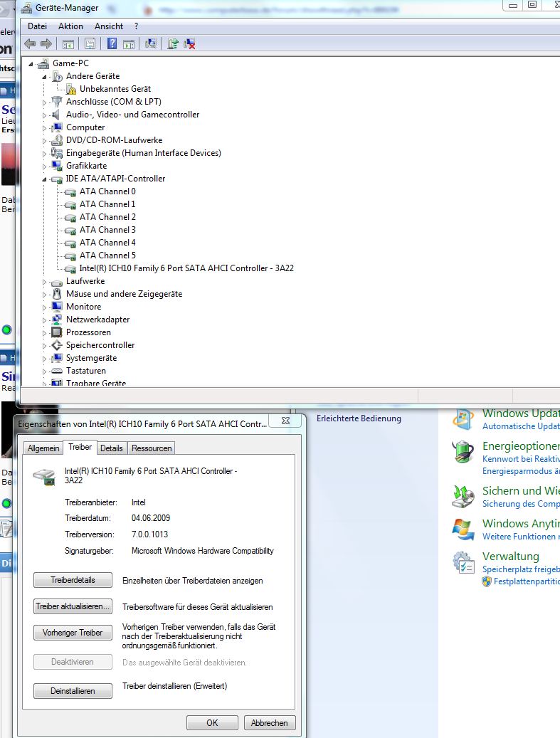This screenshot has width=560, height=738.
Task: Expand the Laufwerke node arrow
Action: pos(45,282)
